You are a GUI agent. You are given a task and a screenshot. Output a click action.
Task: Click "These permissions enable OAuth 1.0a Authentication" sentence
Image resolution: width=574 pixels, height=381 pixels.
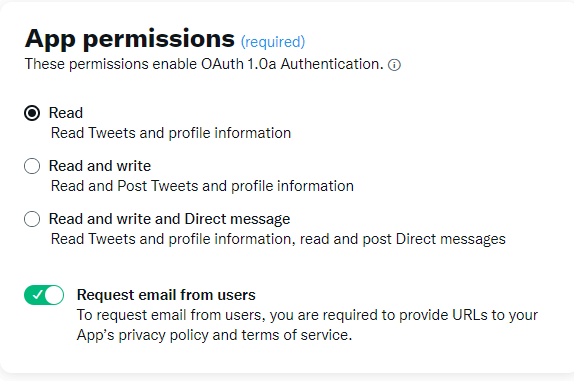click(x=204, y=64)
